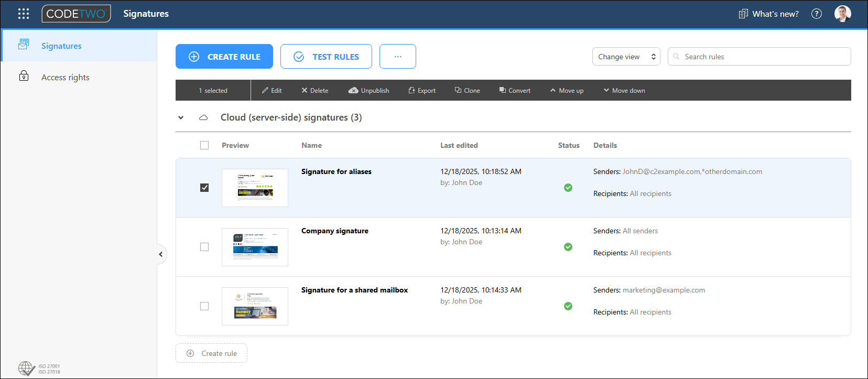Collapse the sidebar with the arrow handle

161,254
